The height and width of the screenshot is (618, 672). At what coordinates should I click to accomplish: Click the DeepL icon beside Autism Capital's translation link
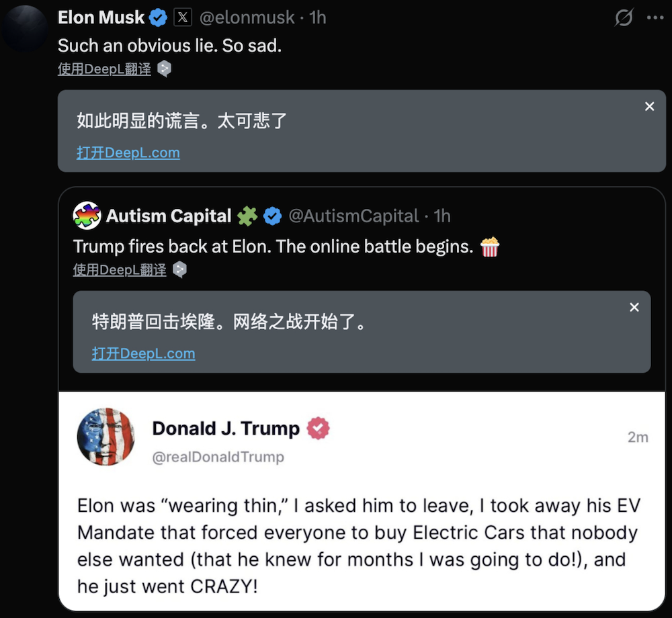tap(179, 269)
